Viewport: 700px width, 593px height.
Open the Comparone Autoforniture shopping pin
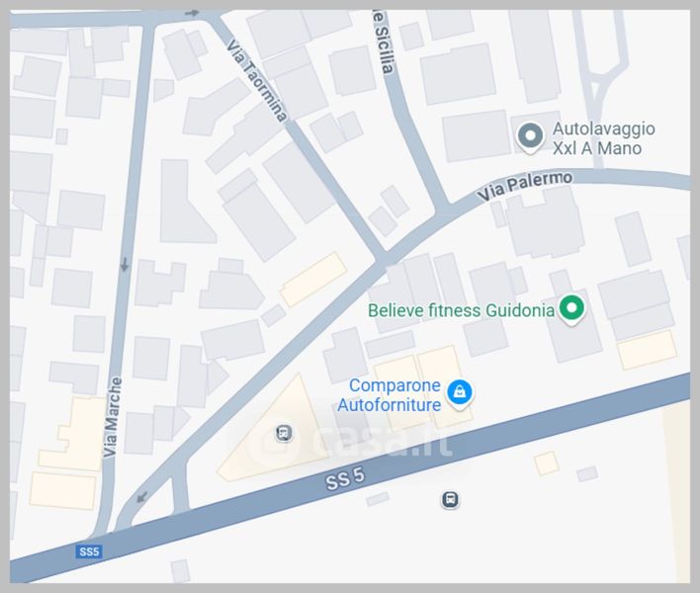(x=460, y=393)
